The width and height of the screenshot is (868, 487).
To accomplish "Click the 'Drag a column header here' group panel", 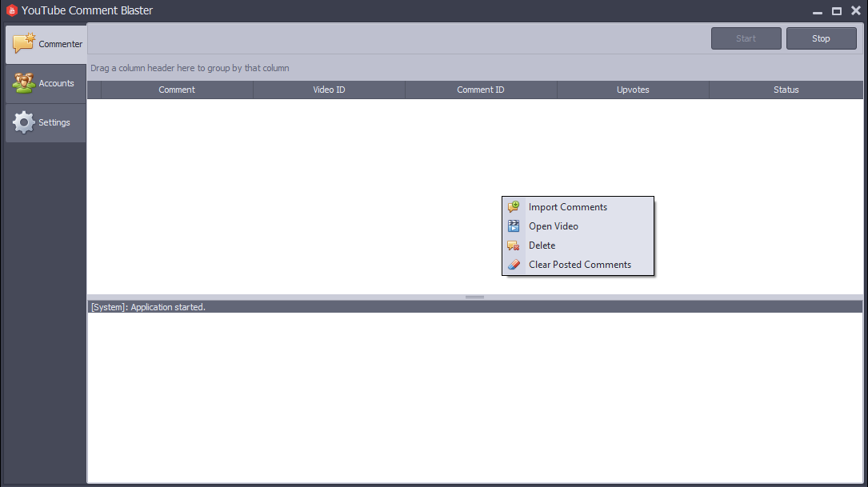I will (475, 68).
